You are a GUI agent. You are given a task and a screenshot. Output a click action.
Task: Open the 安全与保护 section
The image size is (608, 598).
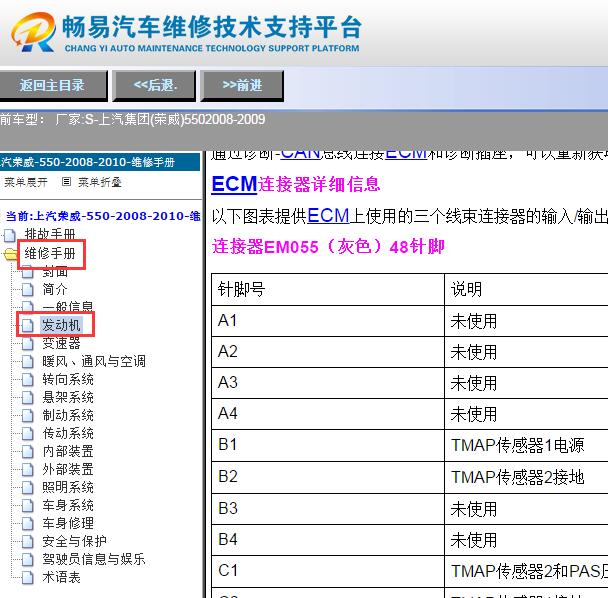pyautogui.click(x=74, y=541)
